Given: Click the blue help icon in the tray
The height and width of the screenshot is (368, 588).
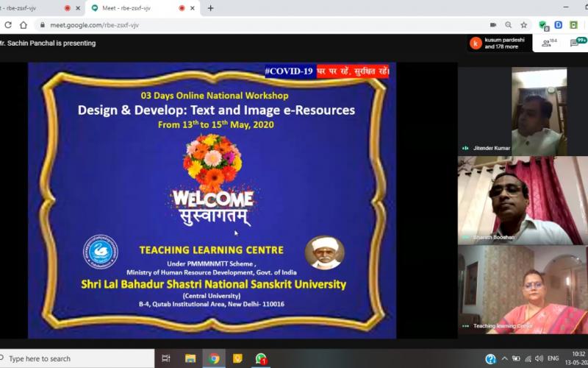Looking at the screenshot, I should (490, 359).
